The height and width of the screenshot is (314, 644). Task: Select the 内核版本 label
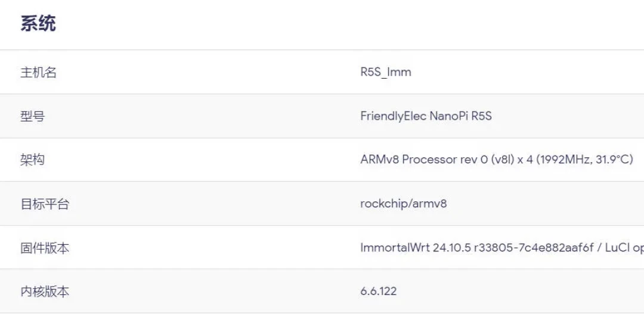pyautogui.click(x=45, y=292)
